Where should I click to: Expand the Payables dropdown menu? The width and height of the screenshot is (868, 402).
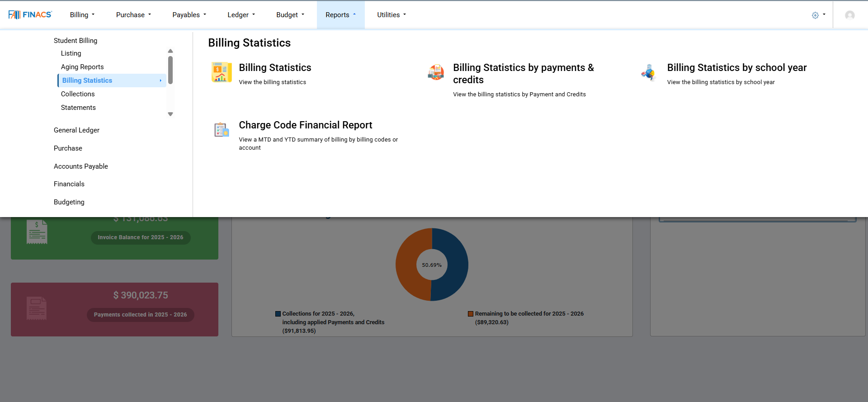[x=189, y=15]
